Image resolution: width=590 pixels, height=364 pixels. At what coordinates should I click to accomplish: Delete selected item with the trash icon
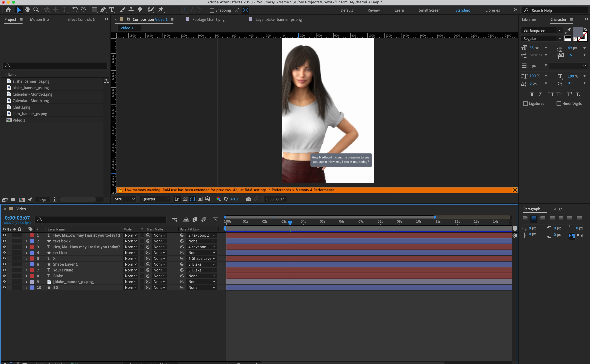(54, 200)
